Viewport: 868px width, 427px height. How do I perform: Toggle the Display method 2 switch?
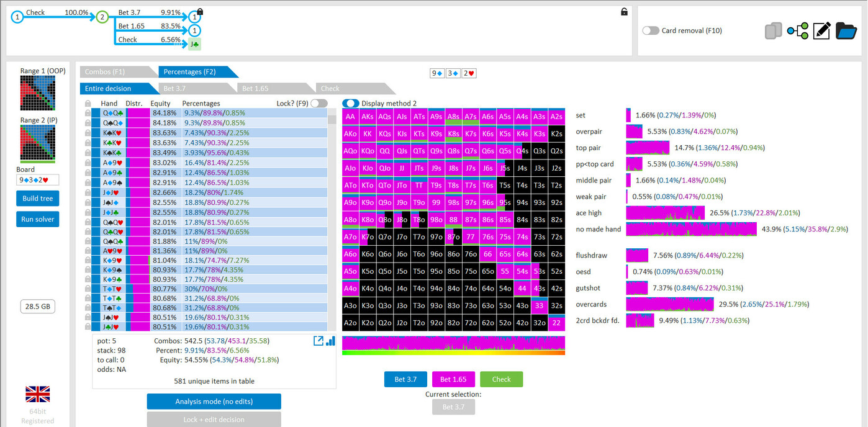coord(351,104)
